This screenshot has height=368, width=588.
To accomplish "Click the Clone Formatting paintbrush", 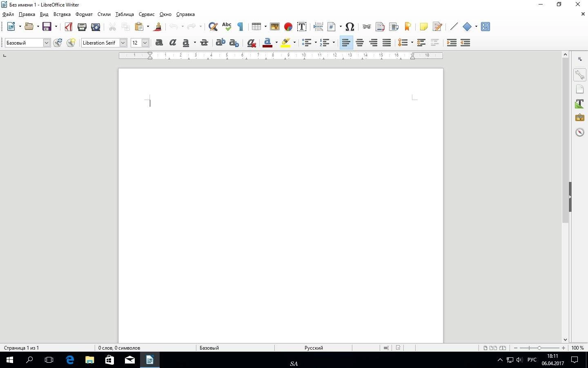I will pos(158,27).
